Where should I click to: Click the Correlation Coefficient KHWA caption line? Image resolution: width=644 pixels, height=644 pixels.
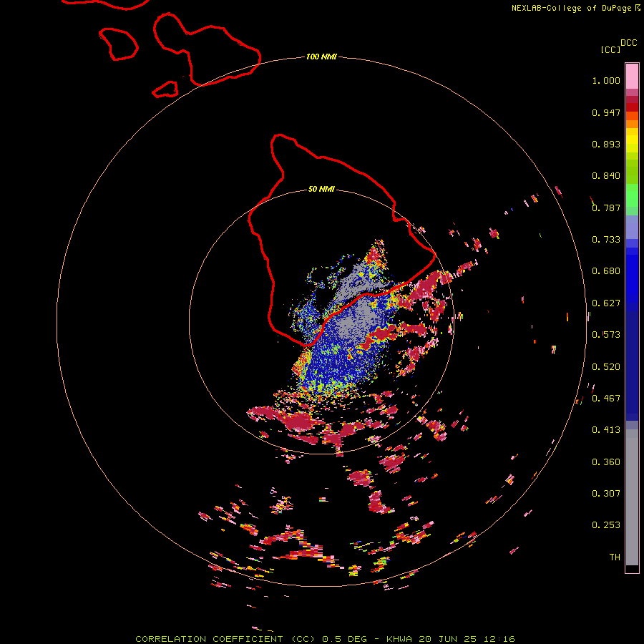325,639
